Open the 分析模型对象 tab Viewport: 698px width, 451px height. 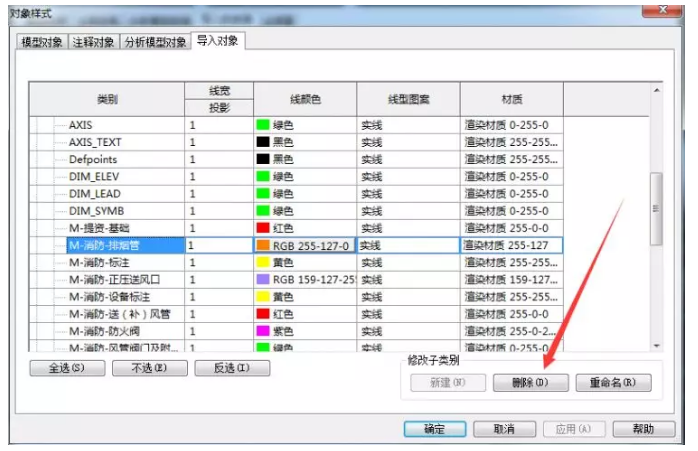tap(155, 42)
